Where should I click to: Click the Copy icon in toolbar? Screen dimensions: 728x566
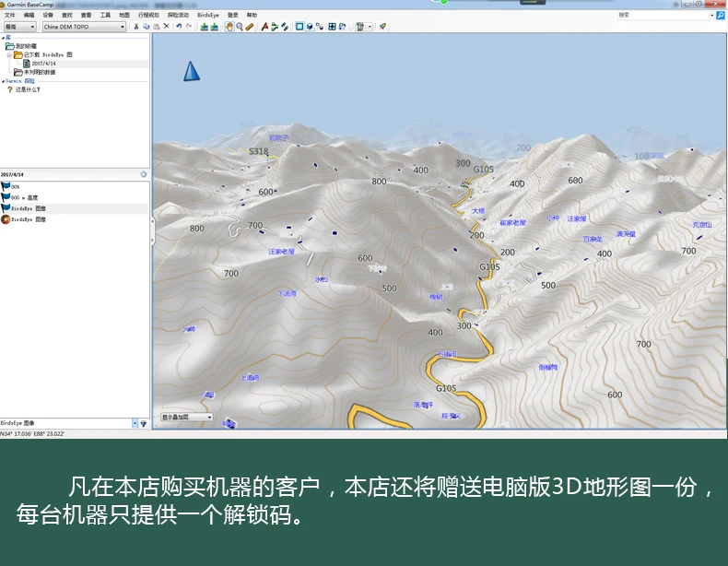[147, 27]
